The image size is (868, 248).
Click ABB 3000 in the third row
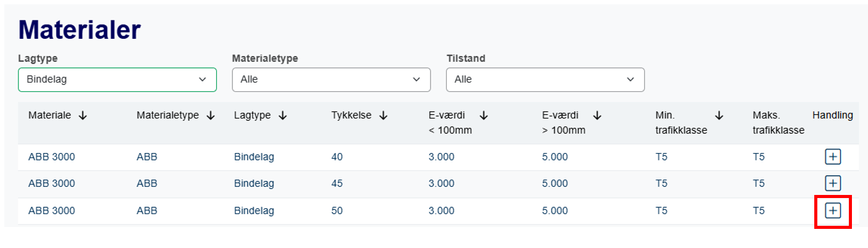click(x=51, y=211)
